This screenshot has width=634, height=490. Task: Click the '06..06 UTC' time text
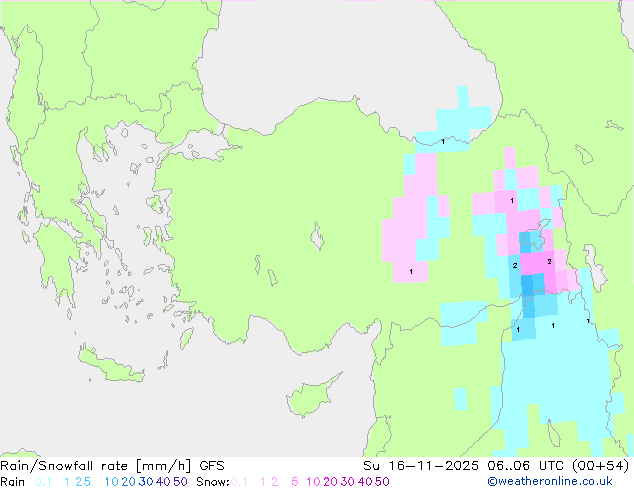[x=527, y=466]
